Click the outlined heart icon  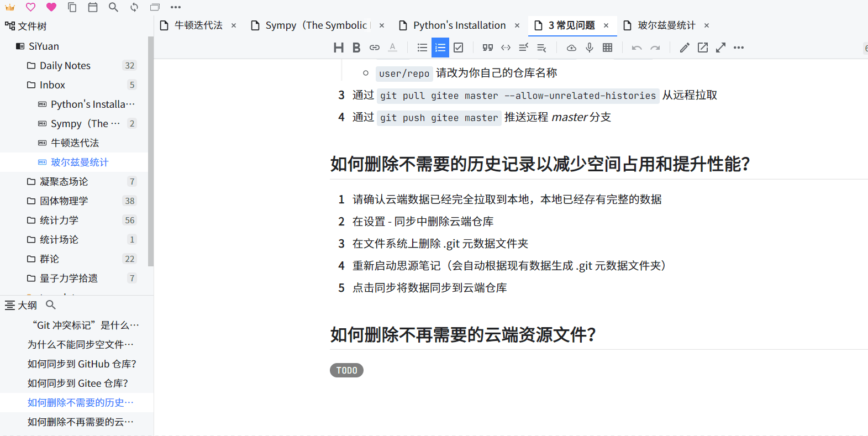click(x=30, y=7)
